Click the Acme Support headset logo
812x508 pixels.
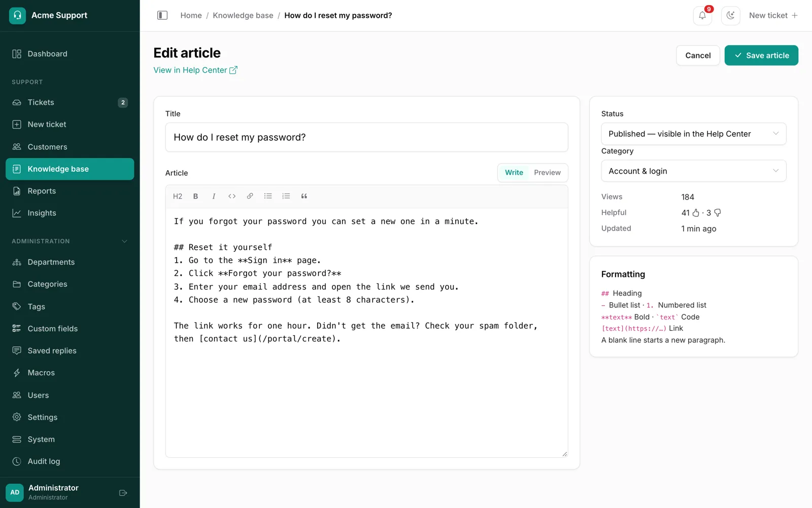tap(17, 15)
